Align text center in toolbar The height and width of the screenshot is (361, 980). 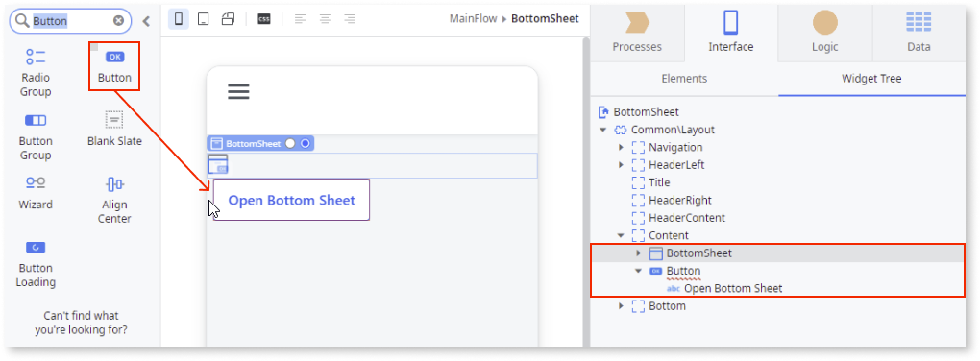point(325,19)
